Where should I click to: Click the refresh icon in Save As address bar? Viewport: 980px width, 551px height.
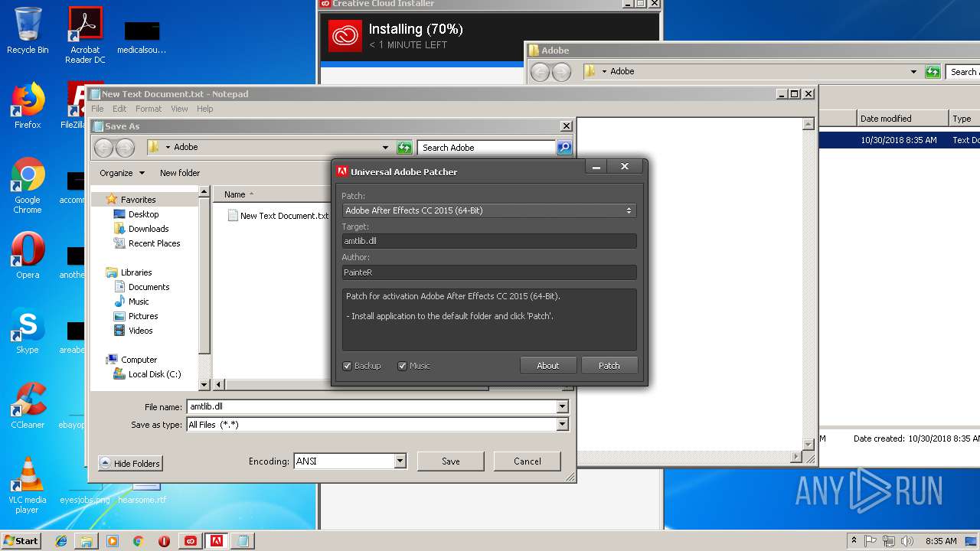404,148
